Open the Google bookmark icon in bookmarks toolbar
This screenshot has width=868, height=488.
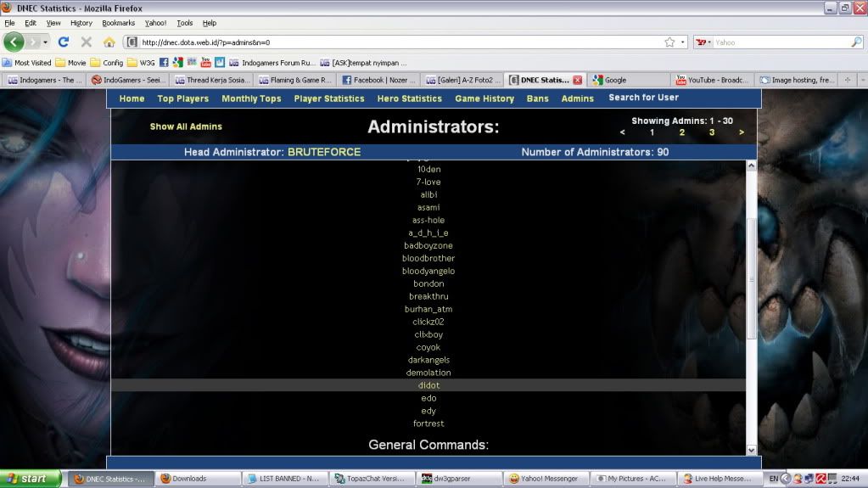(x=177, y=63)
